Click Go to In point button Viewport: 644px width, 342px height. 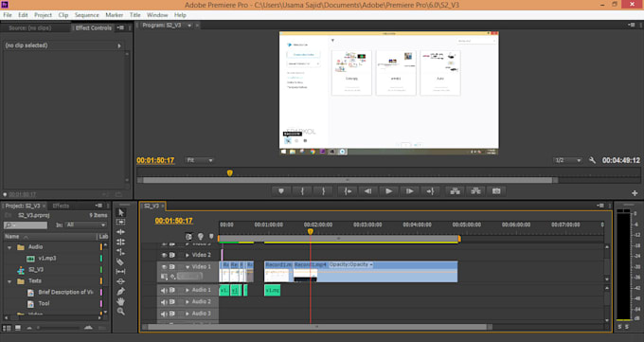pyautogui.click(x=348, y=191)
